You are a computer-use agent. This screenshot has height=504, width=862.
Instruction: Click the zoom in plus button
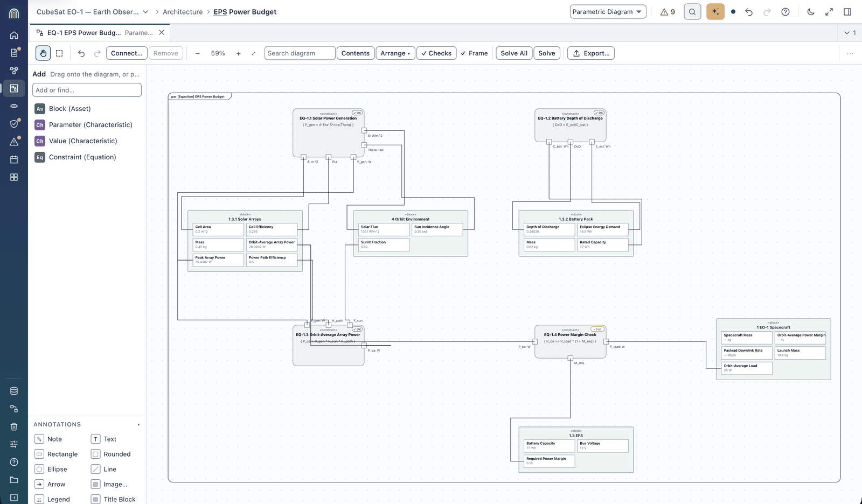click(x=238, y=53)
